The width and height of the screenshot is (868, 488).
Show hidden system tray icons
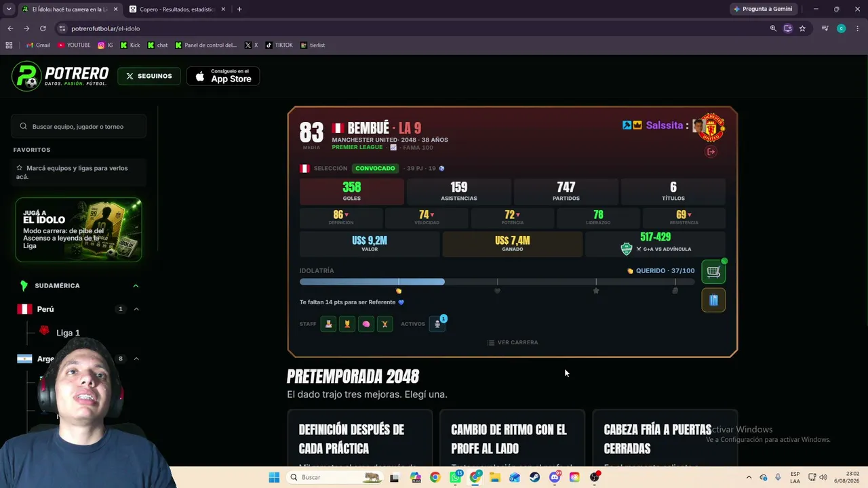coord(749,477)
